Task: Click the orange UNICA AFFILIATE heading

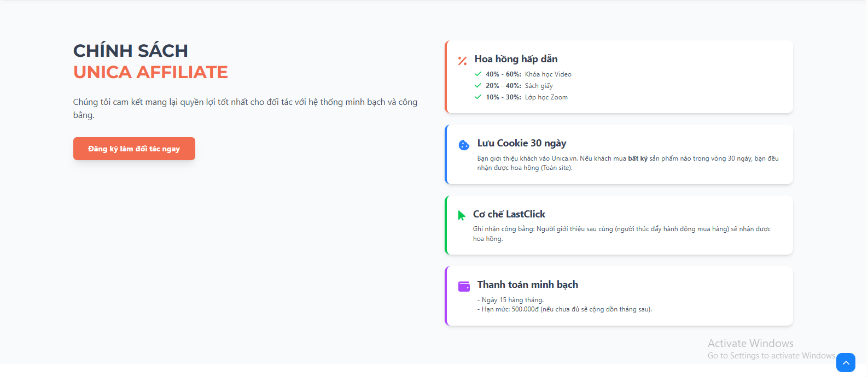Action: (x=150, y=72)
